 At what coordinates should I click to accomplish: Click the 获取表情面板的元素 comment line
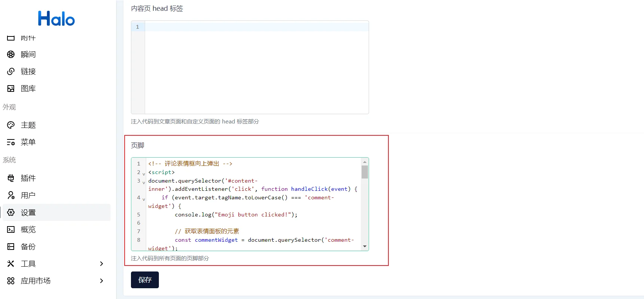coord(207,231)
